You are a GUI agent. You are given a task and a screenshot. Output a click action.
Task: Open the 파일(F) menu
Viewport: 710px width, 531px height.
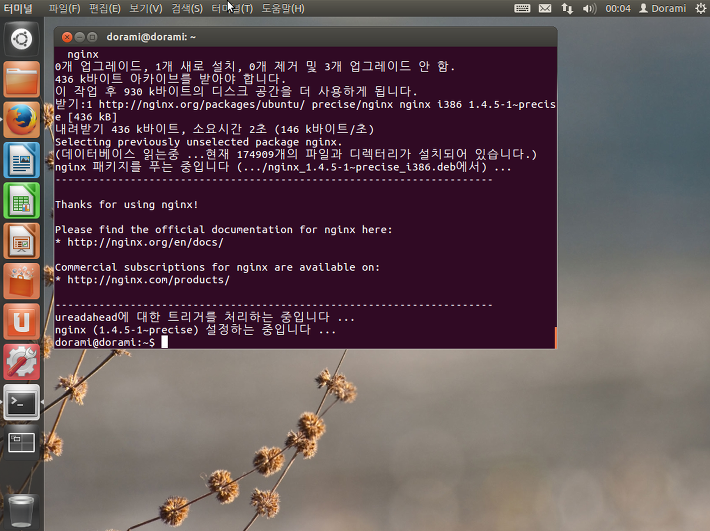coord(64,8)
